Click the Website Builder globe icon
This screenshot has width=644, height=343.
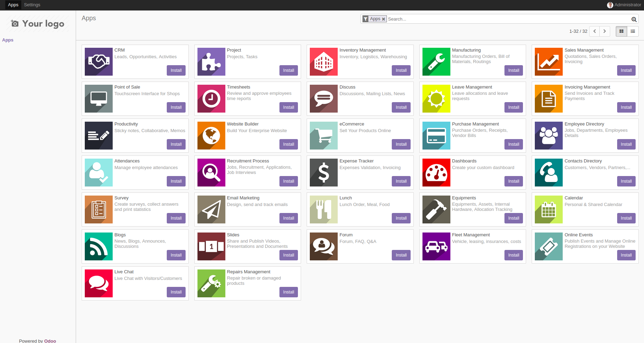211,136
